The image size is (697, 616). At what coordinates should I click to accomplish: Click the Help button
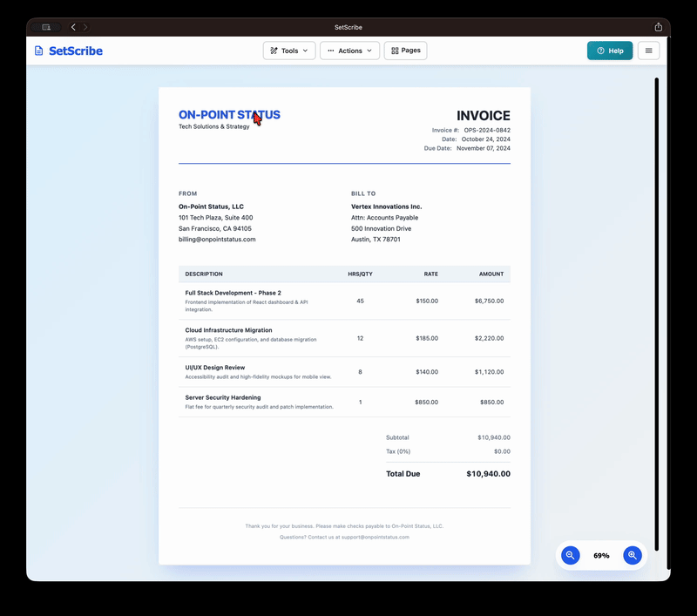(x=610, y=51)
